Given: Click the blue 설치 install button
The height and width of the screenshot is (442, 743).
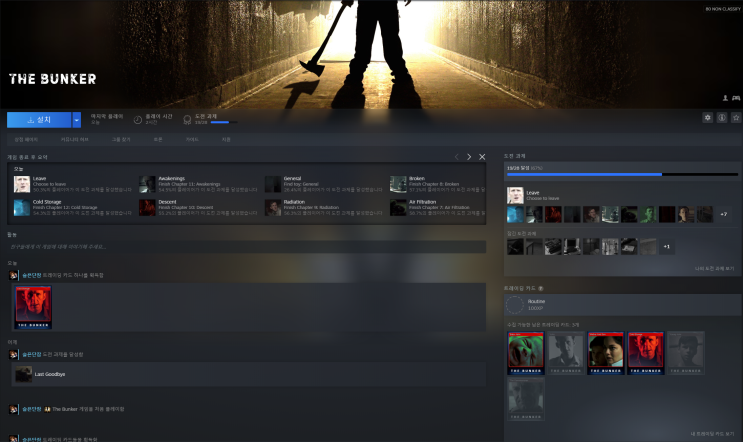Looking at the screenshot, I should pyautogui.click(x=39, y=120).
